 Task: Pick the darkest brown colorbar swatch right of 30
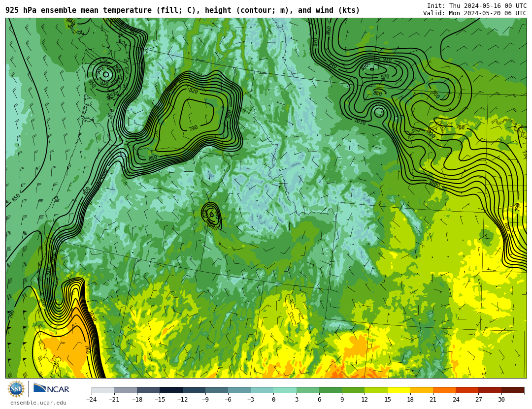click(513, 390)
